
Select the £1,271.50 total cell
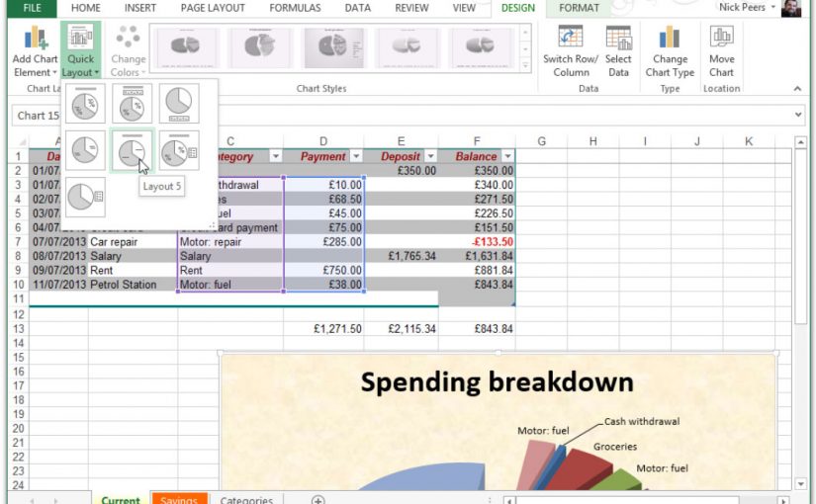point(323,329)
